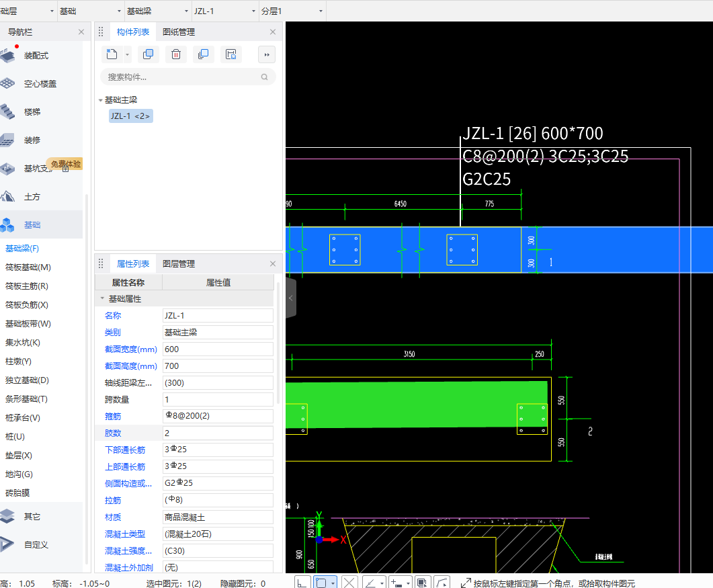Select 集水坑(K) in foundation list

[x=22, y=343]
